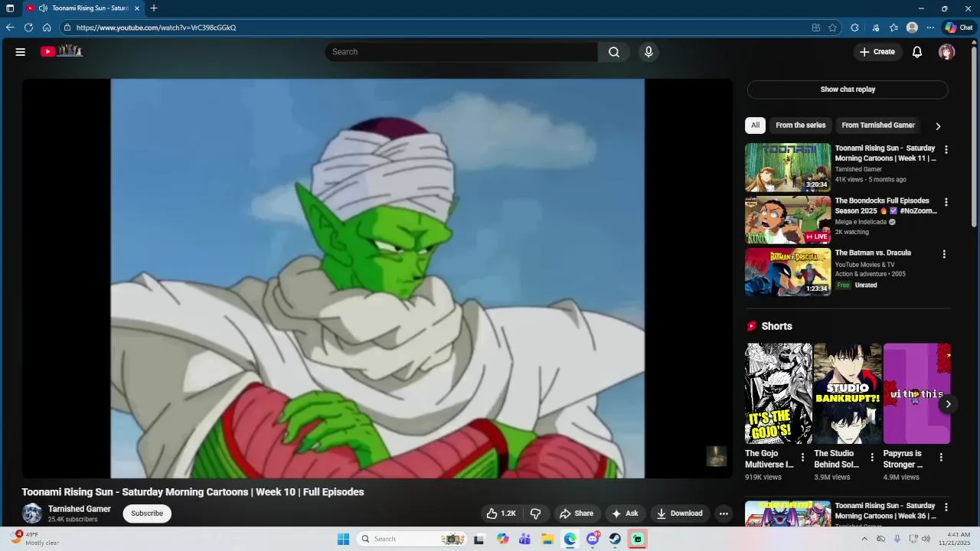Open more actions menu beside Download
980x551 pixels.
click(724, 514)
